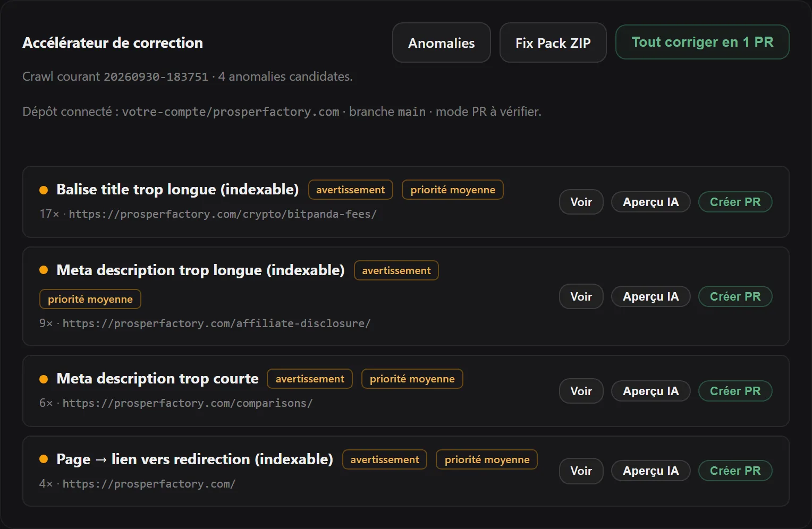This screenshot has height=529, width=812.
Task: Click Tout corriger en 1 PR
Action: [702, 42]
